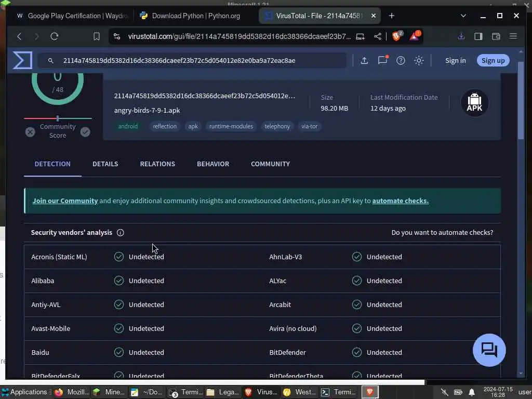Click the via-tor tag
Screen dimensions: 532x399
coord(310,126)
